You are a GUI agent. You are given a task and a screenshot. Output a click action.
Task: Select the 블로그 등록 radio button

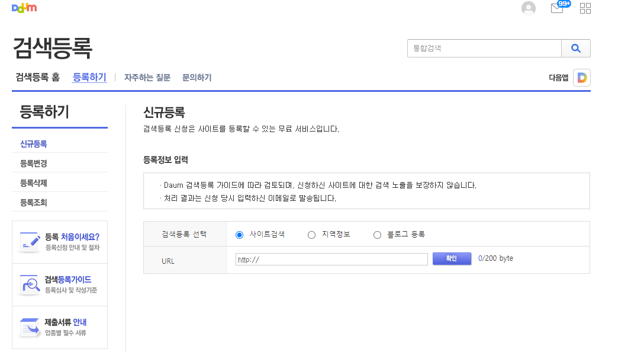point(377,235)
